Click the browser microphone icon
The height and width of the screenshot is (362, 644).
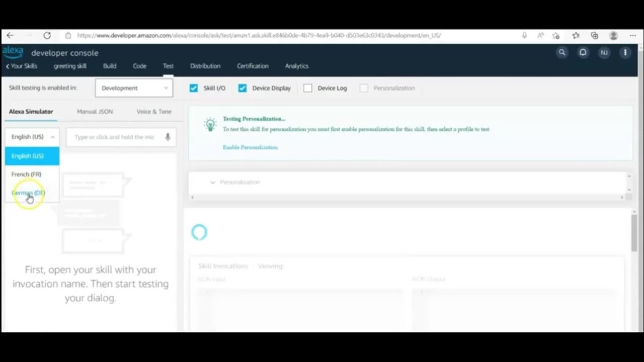point(524,35)
